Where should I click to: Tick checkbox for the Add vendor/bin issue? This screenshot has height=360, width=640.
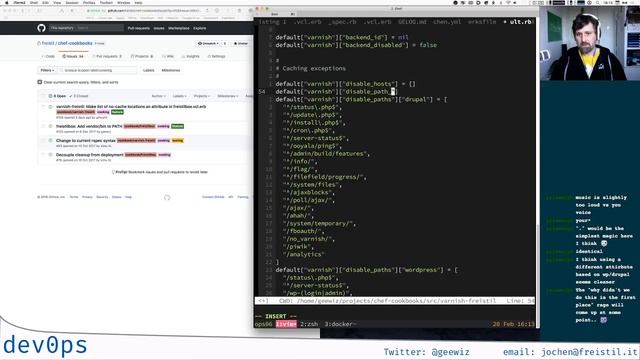tap(43, 126)
